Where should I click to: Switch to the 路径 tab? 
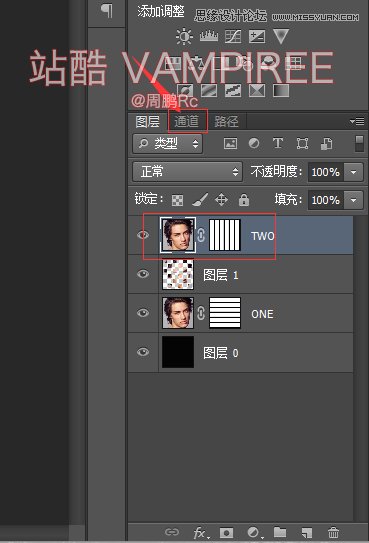tap(226, 122)
